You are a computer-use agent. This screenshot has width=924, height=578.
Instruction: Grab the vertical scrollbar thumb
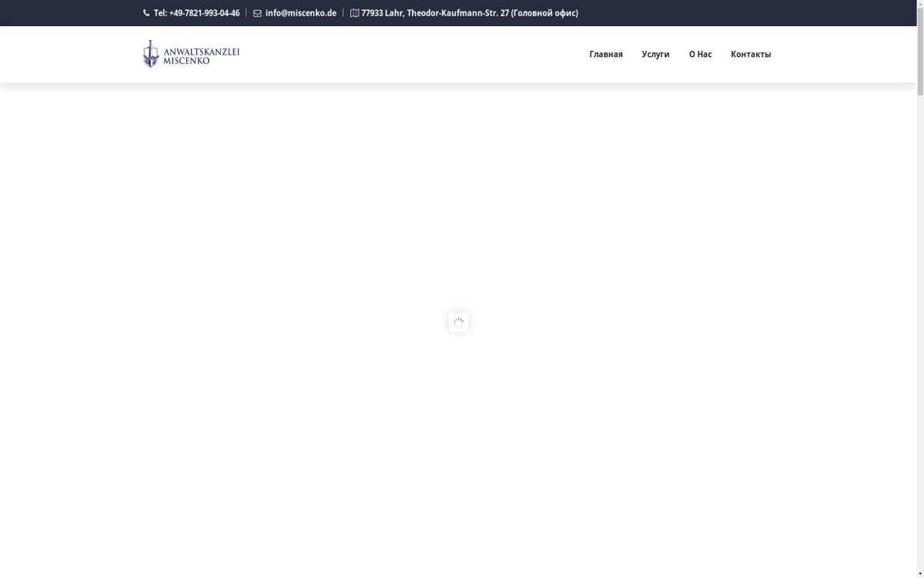pyautogui.click(x=919, y=50)
